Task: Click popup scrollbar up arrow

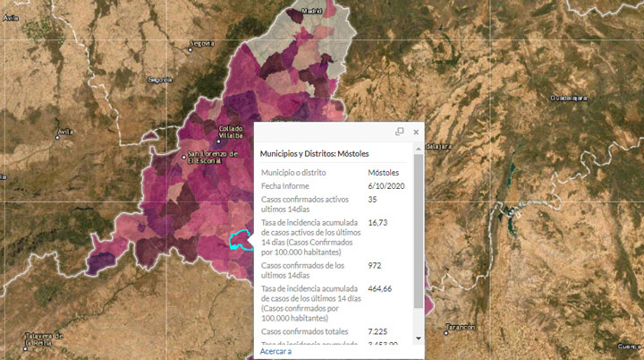Action: (419, 149)
